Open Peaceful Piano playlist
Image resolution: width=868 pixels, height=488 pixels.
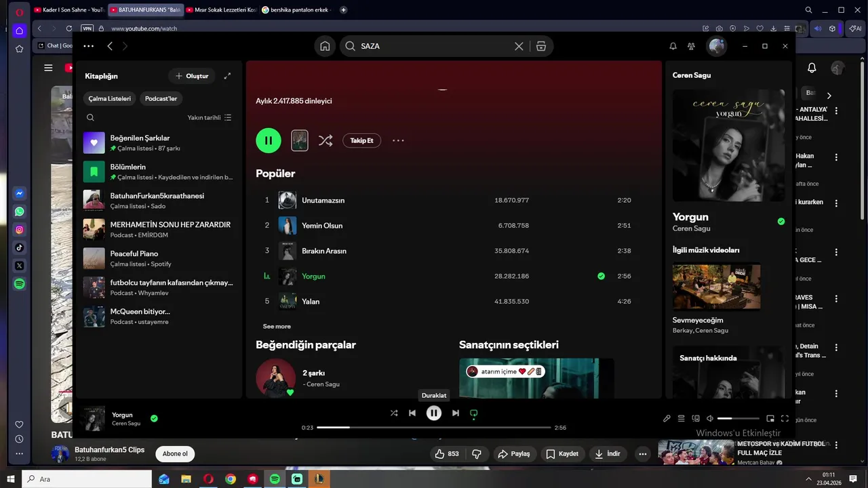[158, 258]
